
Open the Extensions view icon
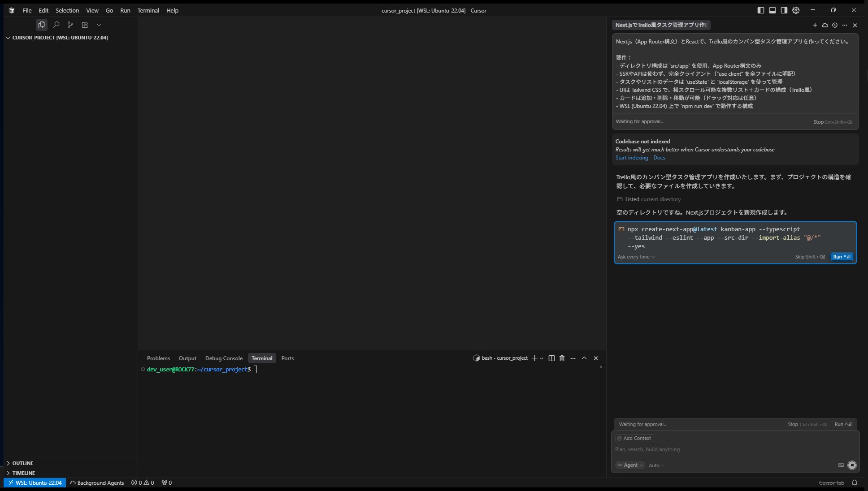[x=85, y=25]
